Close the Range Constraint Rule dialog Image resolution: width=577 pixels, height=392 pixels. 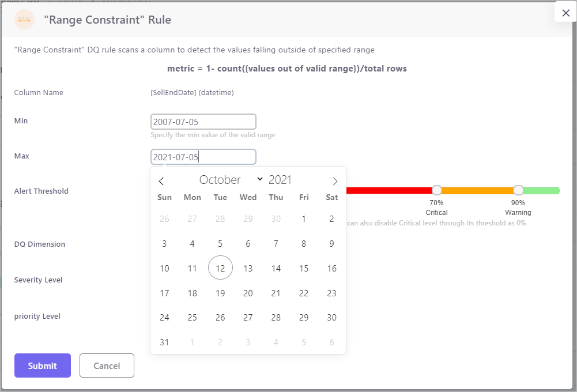[565, 13]
